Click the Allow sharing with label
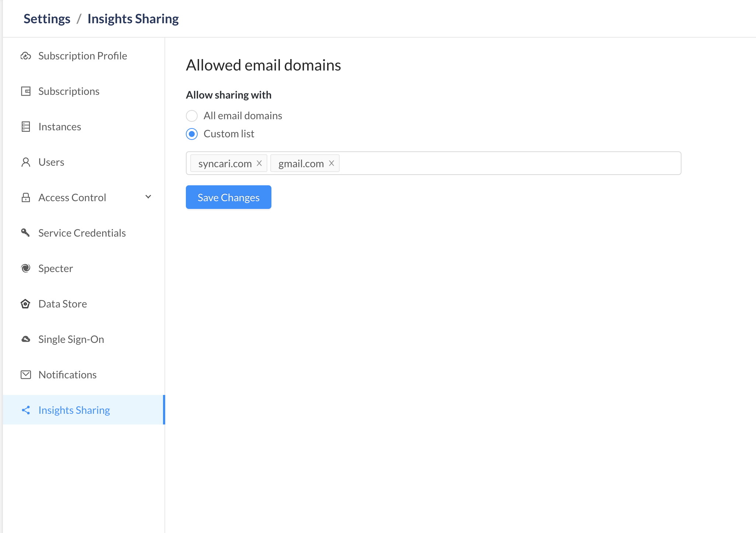756x533 pixels. (229, 95)
